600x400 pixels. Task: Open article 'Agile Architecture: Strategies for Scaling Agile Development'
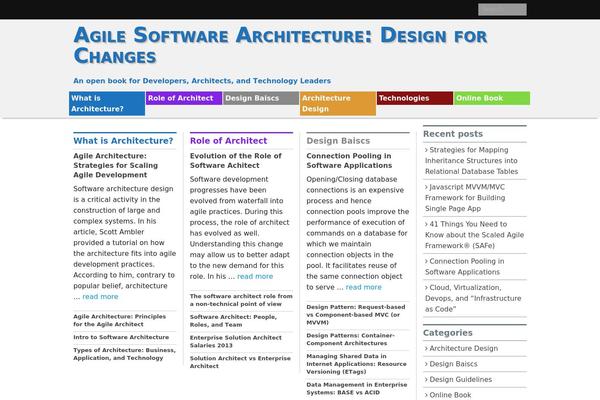click(116, 165)
